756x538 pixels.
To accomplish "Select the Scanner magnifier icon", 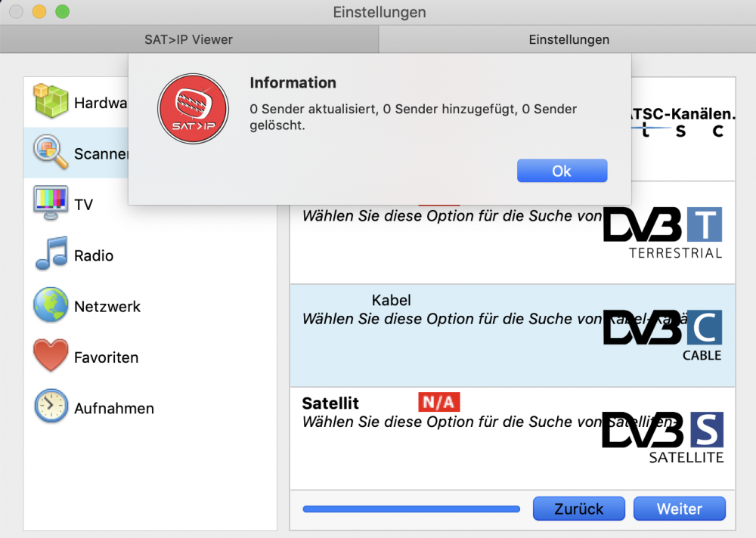I will pyautogui.click(x=51, y=152).
